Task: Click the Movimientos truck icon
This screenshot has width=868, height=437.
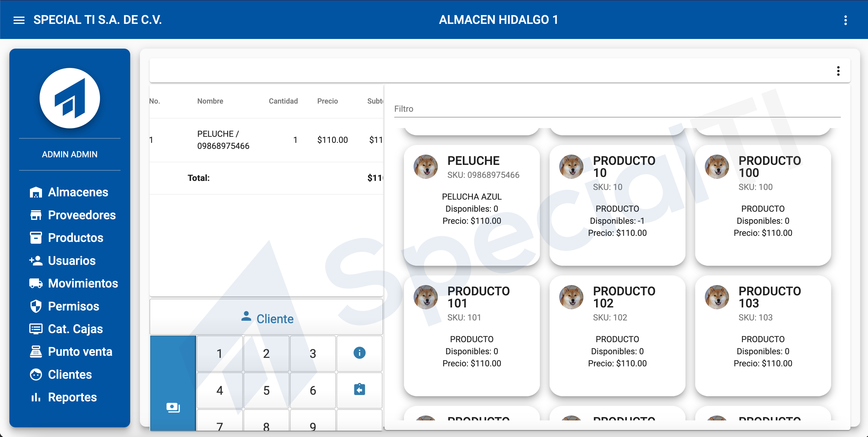Action: [x=36, y=283]
